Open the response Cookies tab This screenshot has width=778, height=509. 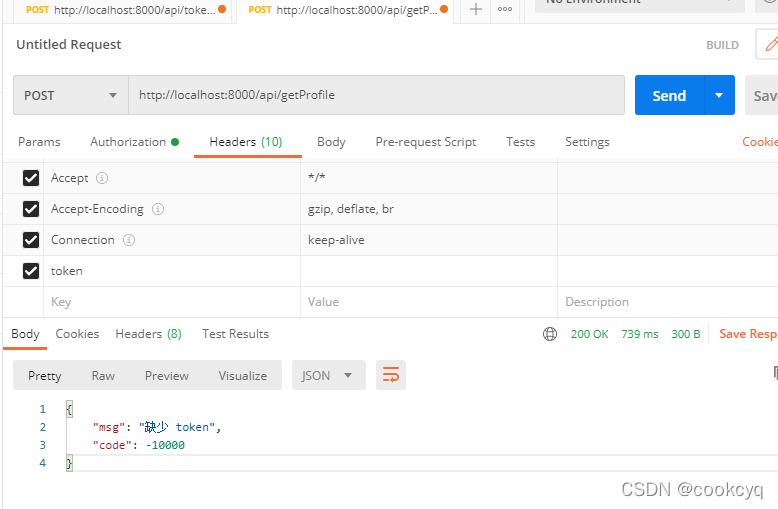click(x=77, y=334)
